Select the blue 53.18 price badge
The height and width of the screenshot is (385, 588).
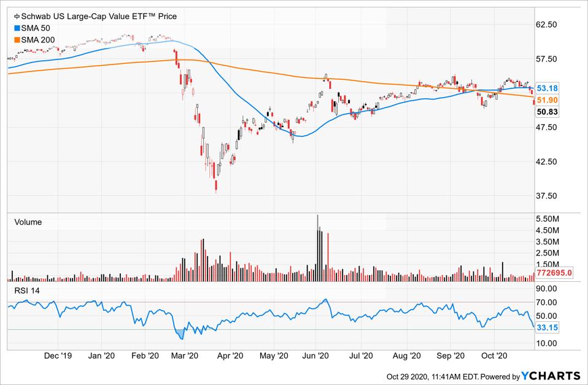(x=548, y=88)
